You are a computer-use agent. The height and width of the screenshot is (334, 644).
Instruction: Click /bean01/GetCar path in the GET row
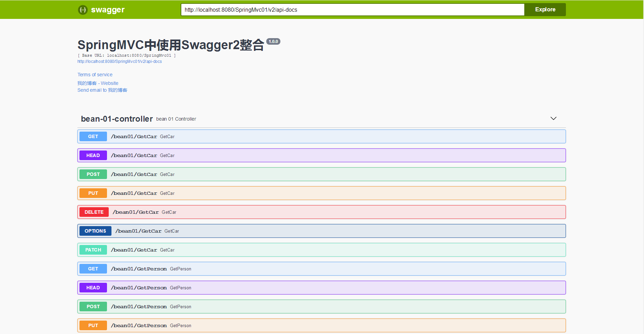(x=134, y=136)
